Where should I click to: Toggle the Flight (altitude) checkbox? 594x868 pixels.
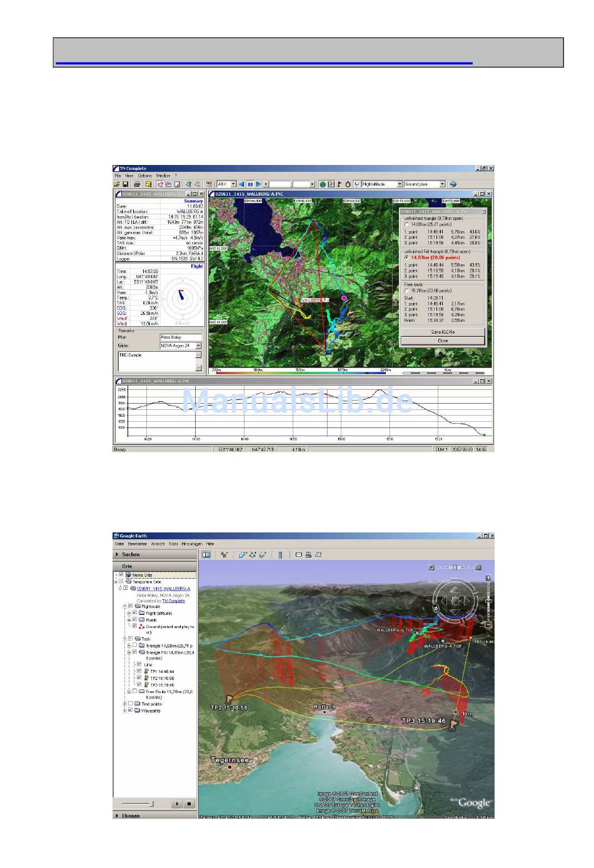pyautogui.click(x=134, y=613)
